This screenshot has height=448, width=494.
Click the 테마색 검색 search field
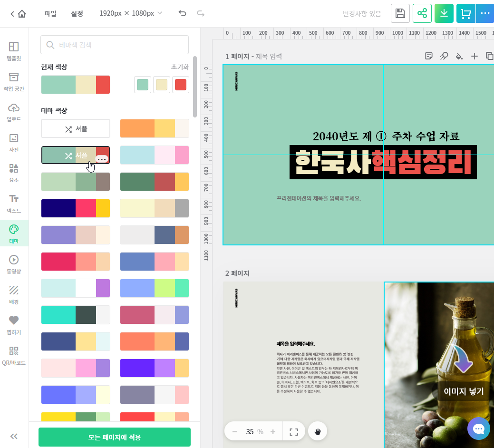click(115, 45)
